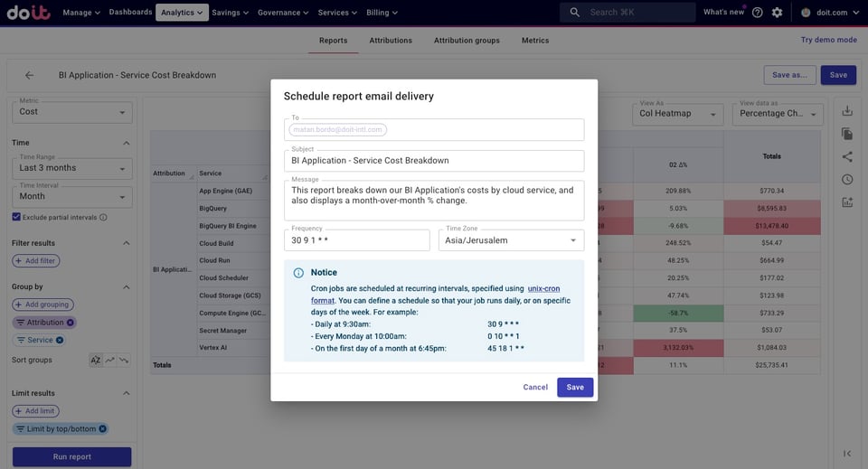
Task: Click the info icon next to Exclude partial intervals
Action: click(x=103, y=218)
